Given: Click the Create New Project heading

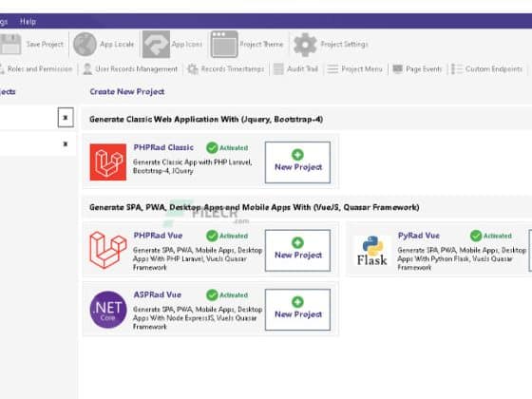Looking at the screenshot, I should point(127,91).
